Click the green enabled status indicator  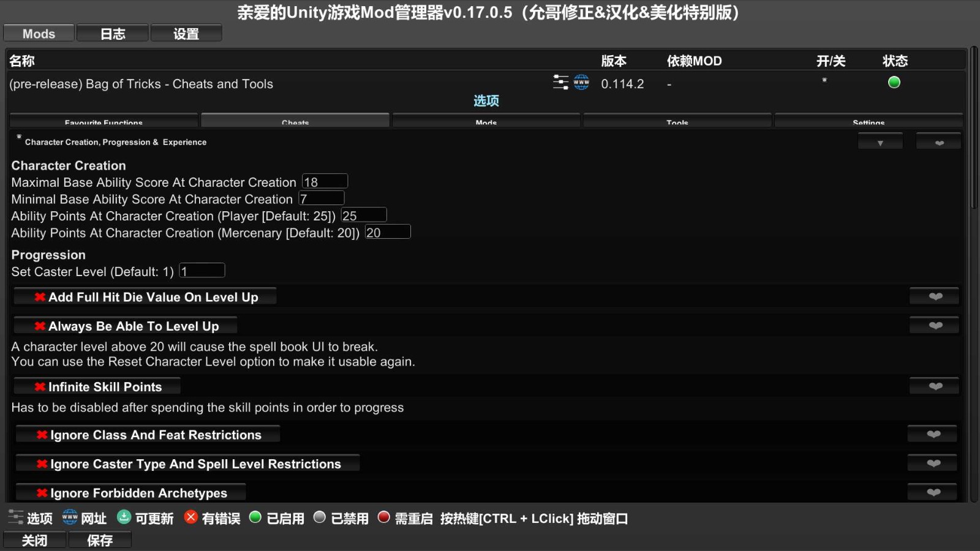(894, 83)
